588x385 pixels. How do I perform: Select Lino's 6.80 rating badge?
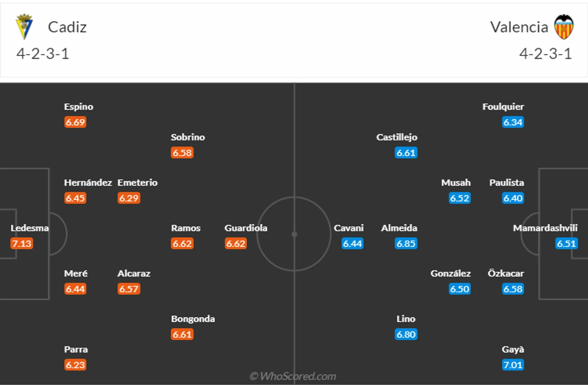[406, 334]
